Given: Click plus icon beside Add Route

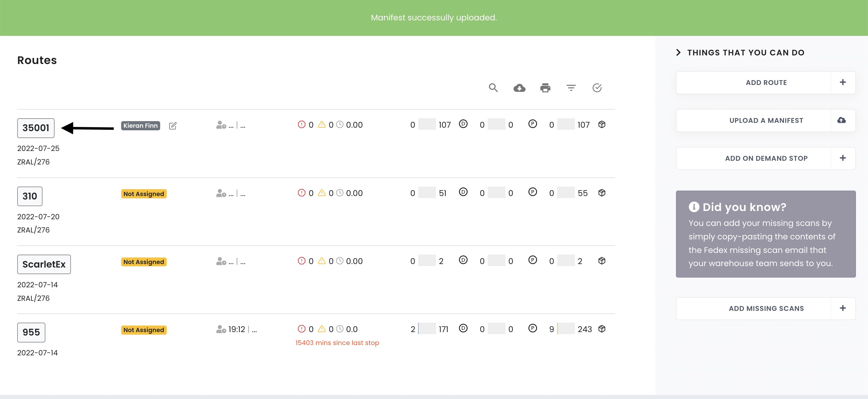Looking at the screenshot, I should point(842,83).
